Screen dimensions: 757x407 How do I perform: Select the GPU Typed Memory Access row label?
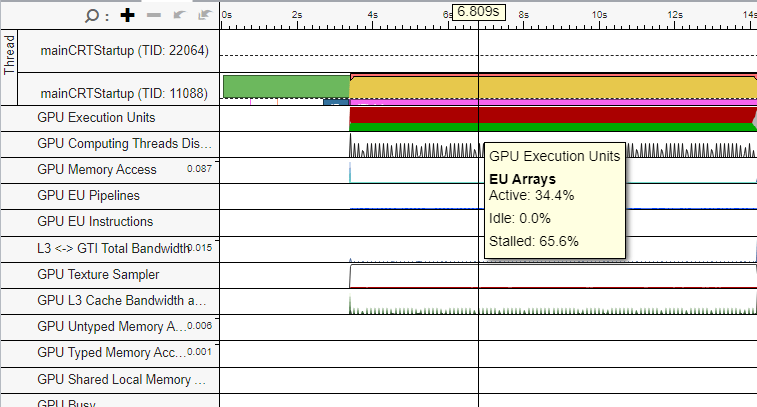pos(111,353)
